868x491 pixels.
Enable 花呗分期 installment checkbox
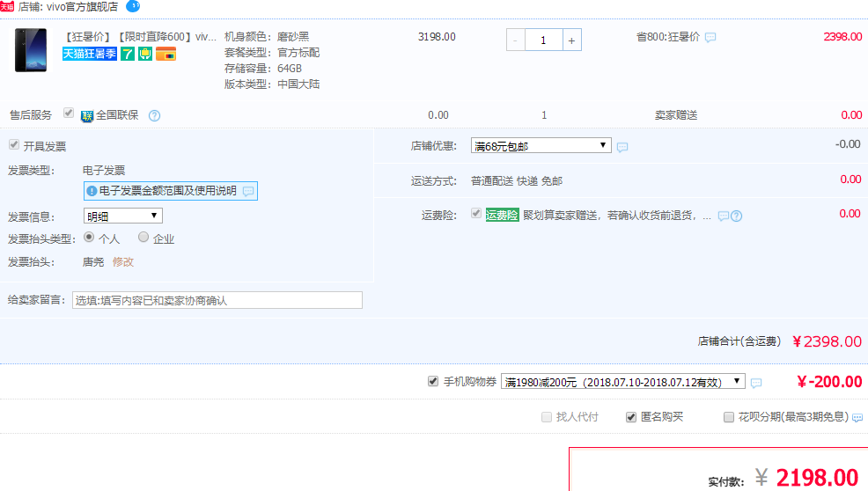[729, 417]
